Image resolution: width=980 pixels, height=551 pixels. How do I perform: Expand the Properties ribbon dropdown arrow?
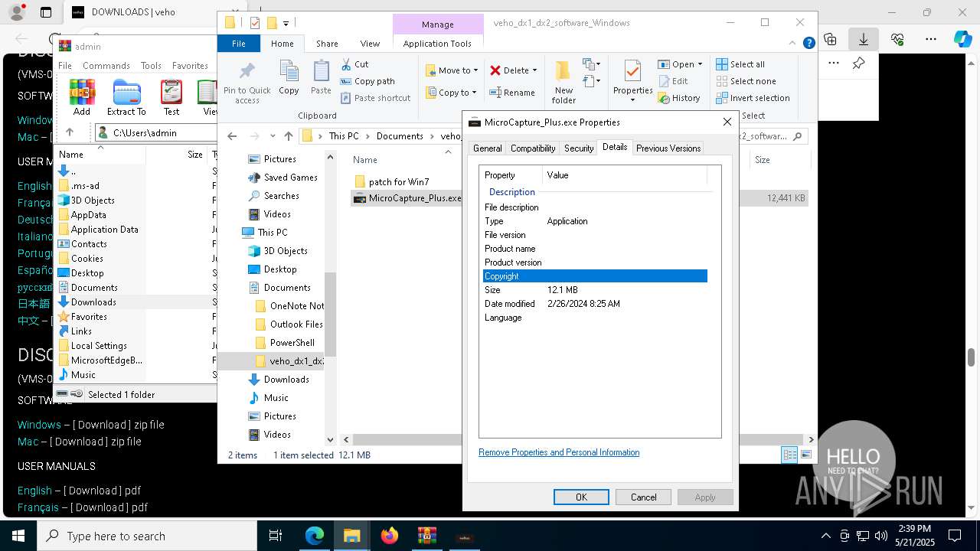632,99
